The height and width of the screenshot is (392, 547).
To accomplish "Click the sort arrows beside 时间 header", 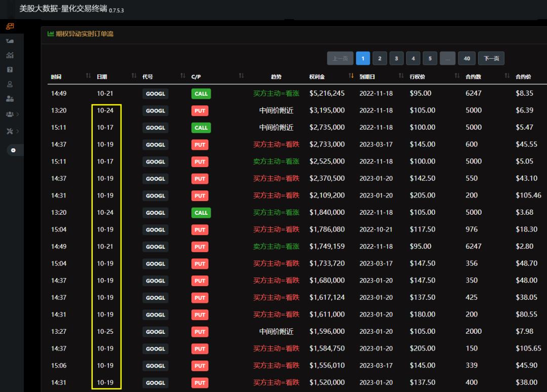I will pyautogui.click(x=88, y=75).
